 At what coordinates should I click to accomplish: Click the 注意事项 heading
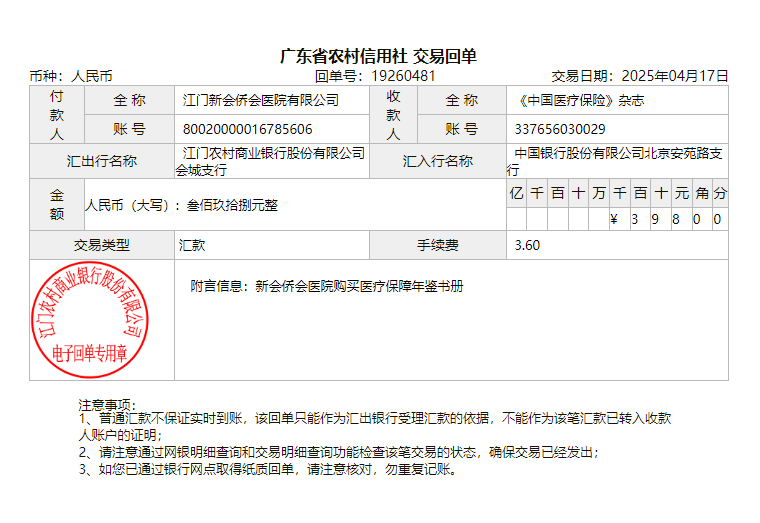108,405
